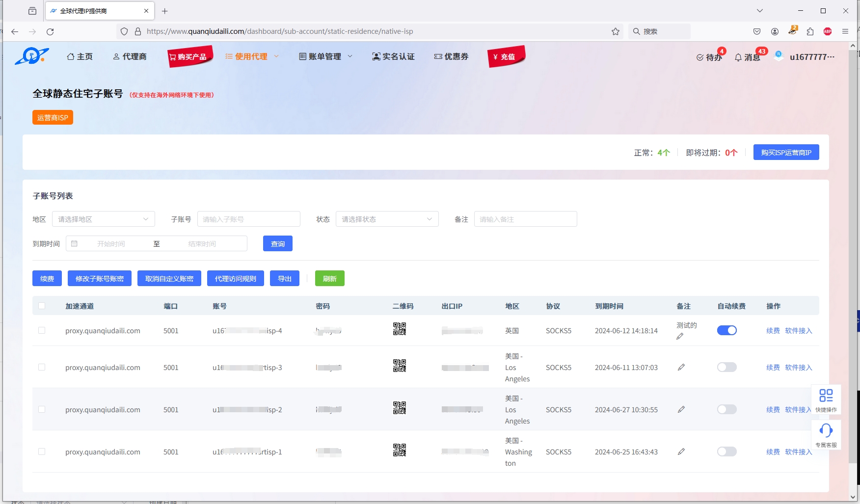Click the site logo in header
Viewport: 860px width, 504px height.
(32, 56)
